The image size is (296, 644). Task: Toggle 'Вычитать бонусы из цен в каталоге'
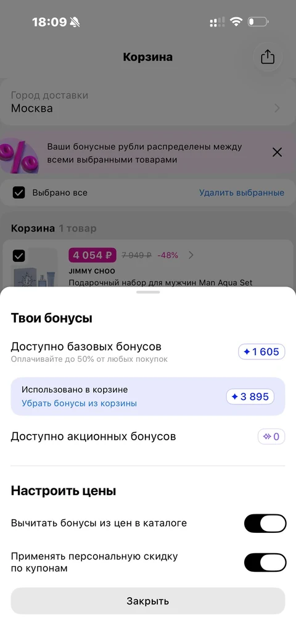pyautogui.click(x=265, y=523)
